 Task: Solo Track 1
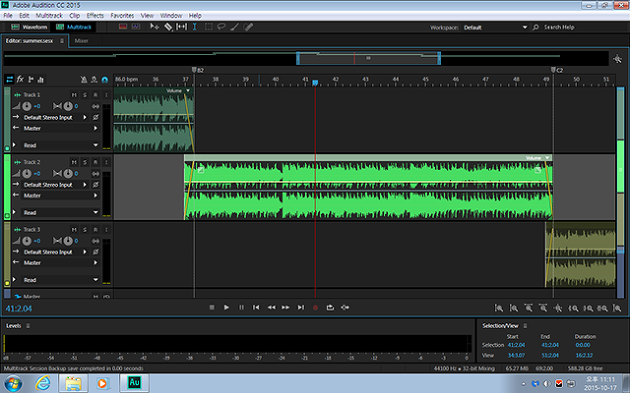coord(85,95)
